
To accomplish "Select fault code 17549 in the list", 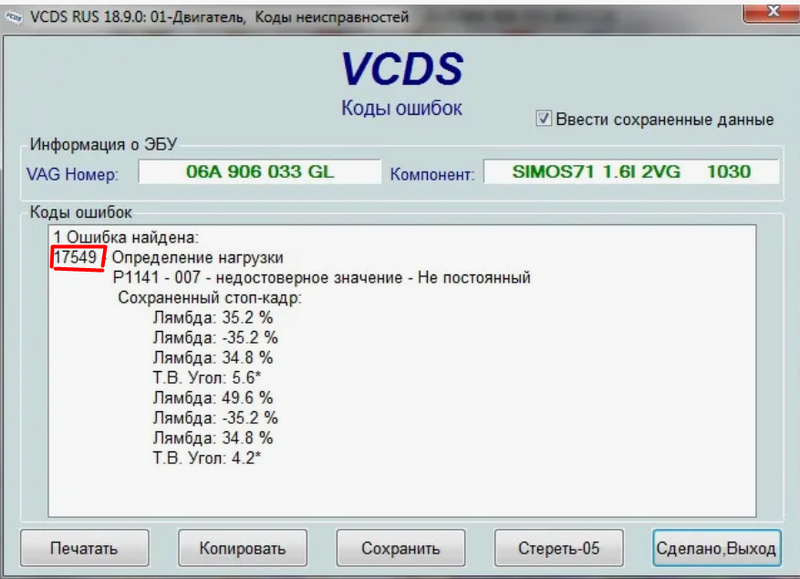I will point(76,257).
